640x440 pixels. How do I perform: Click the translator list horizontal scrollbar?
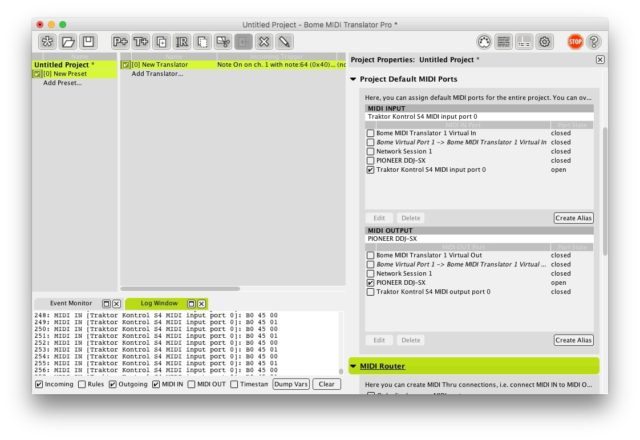(180, 289)
